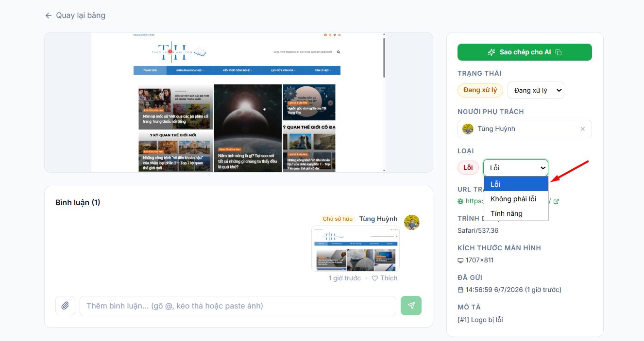644x341 pixels.
Task: Click the sparkle AI icon
Action: coord(491,52)
